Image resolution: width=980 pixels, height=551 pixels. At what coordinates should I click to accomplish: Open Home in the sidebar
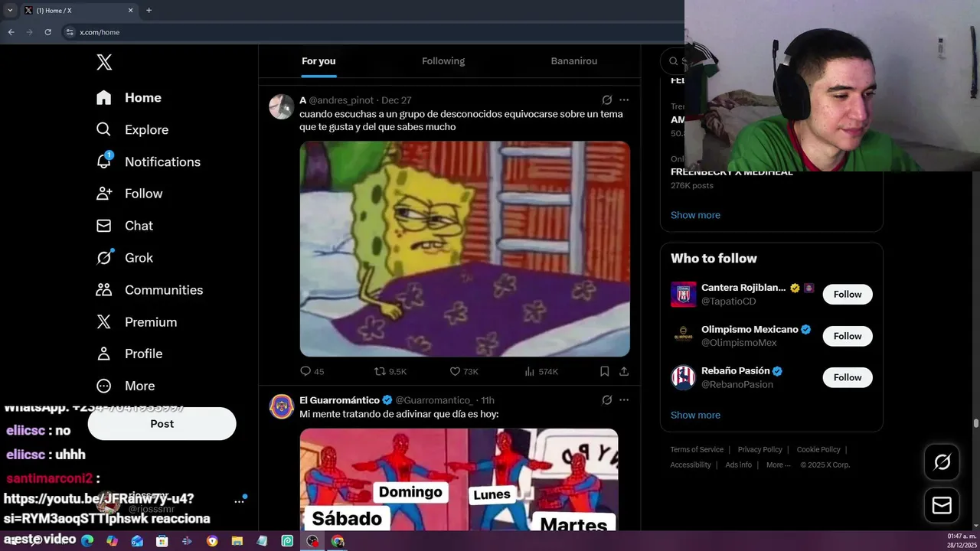pos(129,98)
